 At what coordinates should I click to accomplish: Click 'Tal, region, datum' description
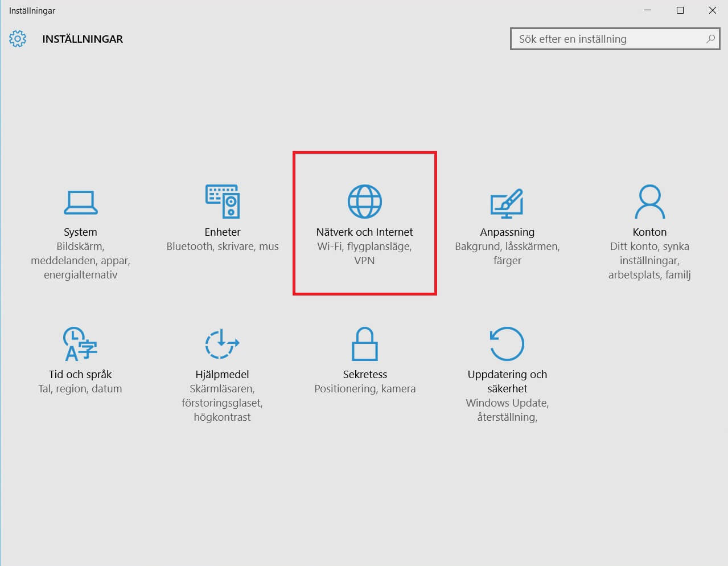(80, 388)
